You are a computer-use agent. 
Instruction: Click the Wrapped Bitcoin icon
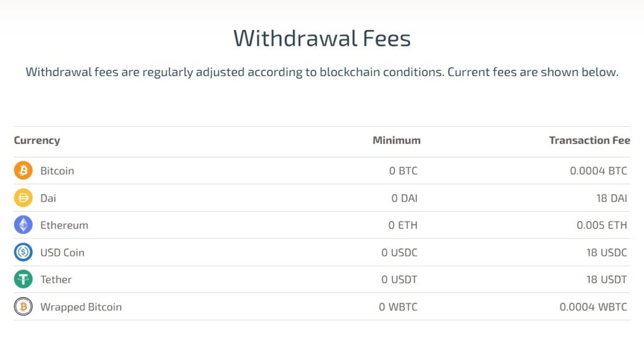tap(23, 307)
